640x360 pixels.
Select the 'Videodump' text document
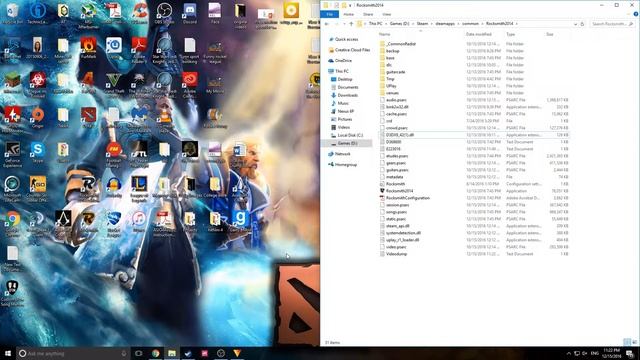pos(473,254)
